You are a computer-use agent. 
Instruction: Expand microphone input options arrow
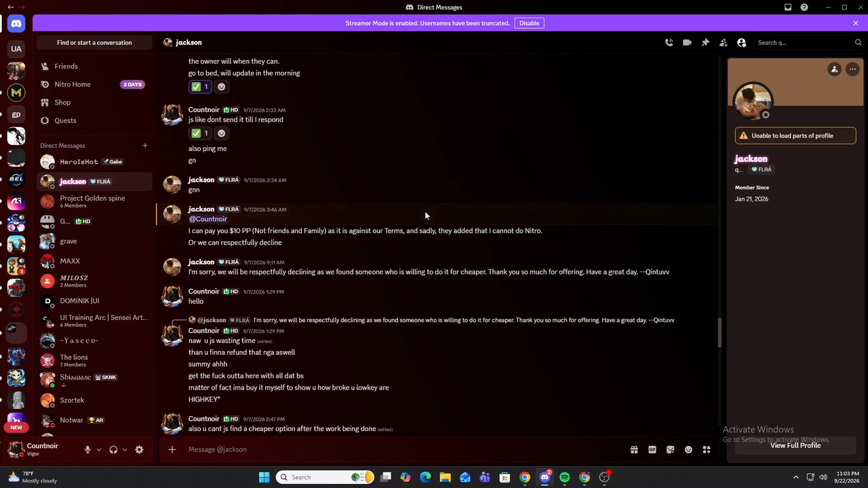(x=99, y=449)
